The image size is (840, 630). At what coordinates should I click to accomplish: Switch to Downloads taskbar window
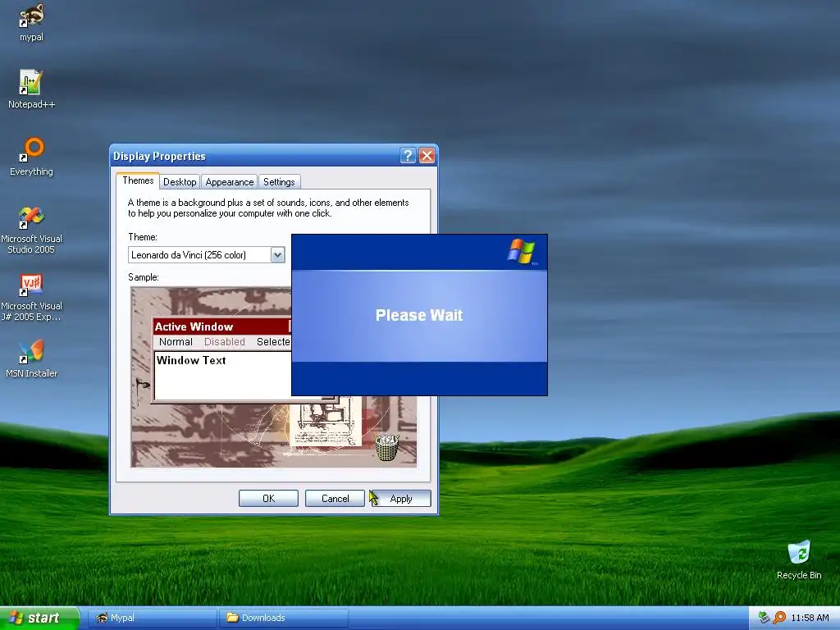coord(284,618)
